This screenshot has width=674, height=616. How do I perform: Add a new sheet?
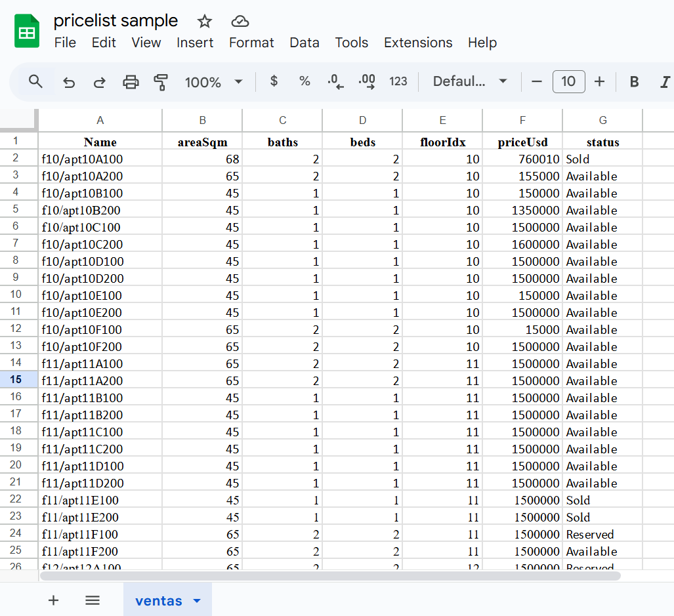pyautogui.click(x=53, y=600)
